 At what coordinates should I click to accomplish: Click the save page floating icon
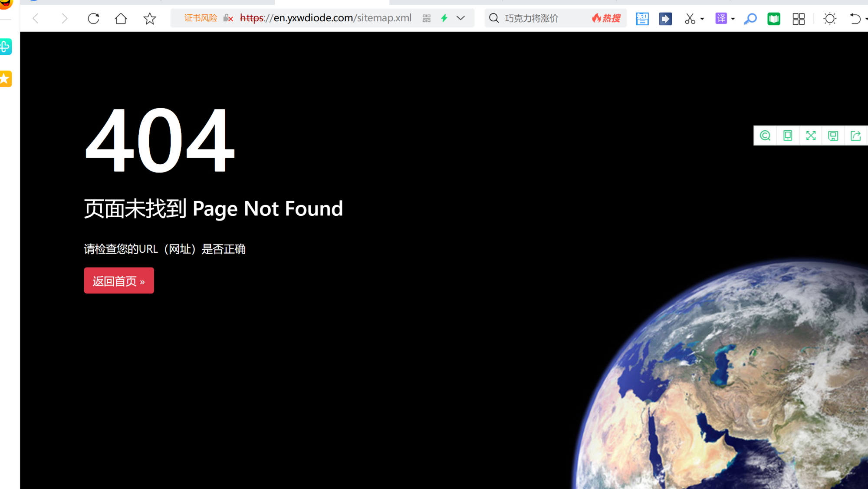pos(833,135)
